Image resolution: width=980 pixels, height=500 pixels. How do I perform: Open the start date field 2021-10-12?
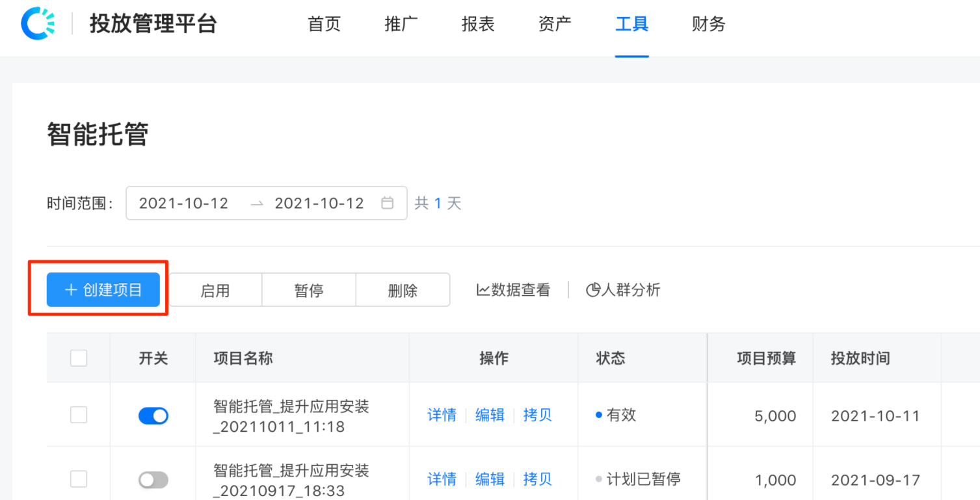183,203
